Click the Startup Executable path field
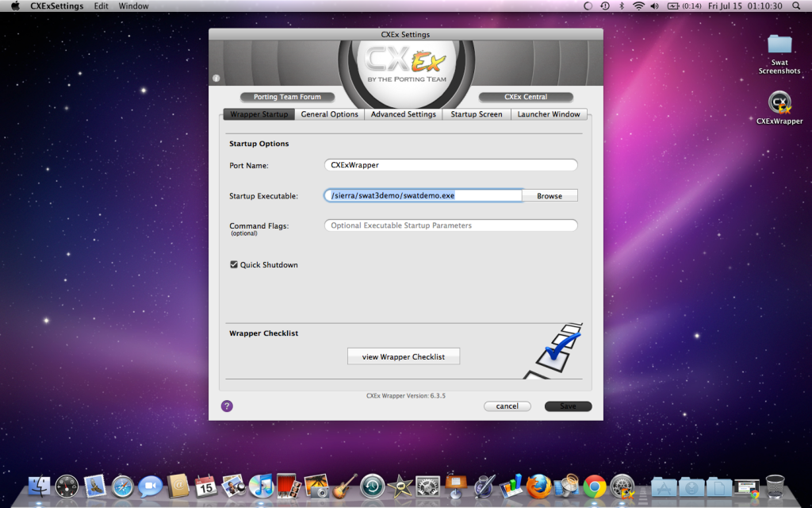 pyautogui.click(x=423, y=195)
